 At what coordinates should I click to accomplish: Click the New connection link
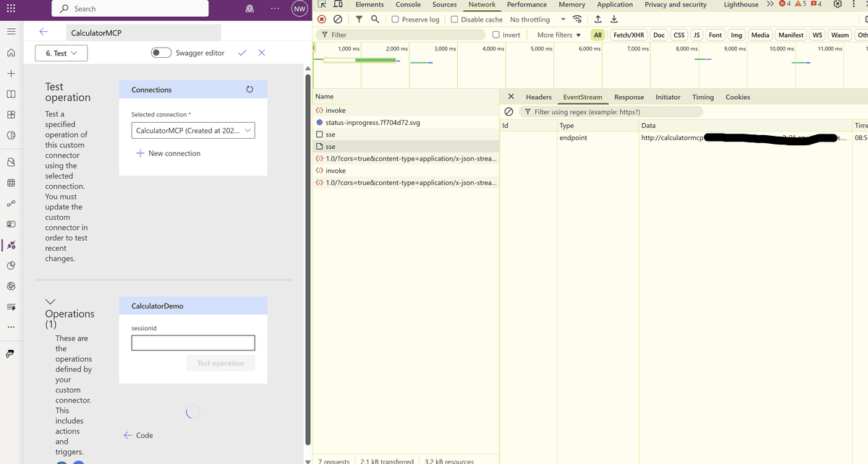tap(169, 153)
